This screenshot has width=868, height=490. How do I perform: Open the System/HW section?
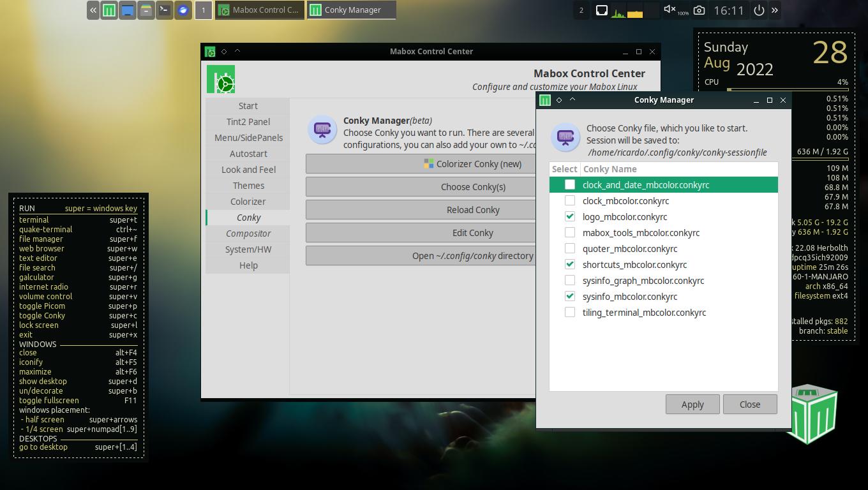(x=248, y=249)
